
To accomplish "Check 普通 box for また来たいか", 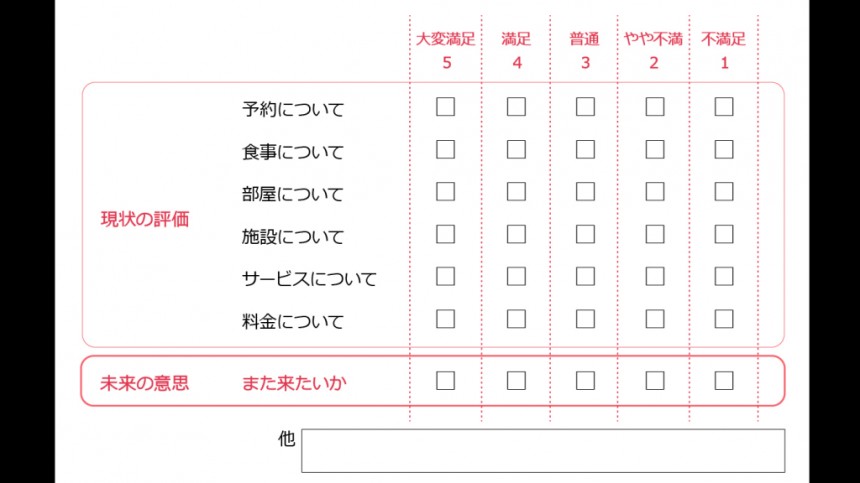I will click(585, 380).
